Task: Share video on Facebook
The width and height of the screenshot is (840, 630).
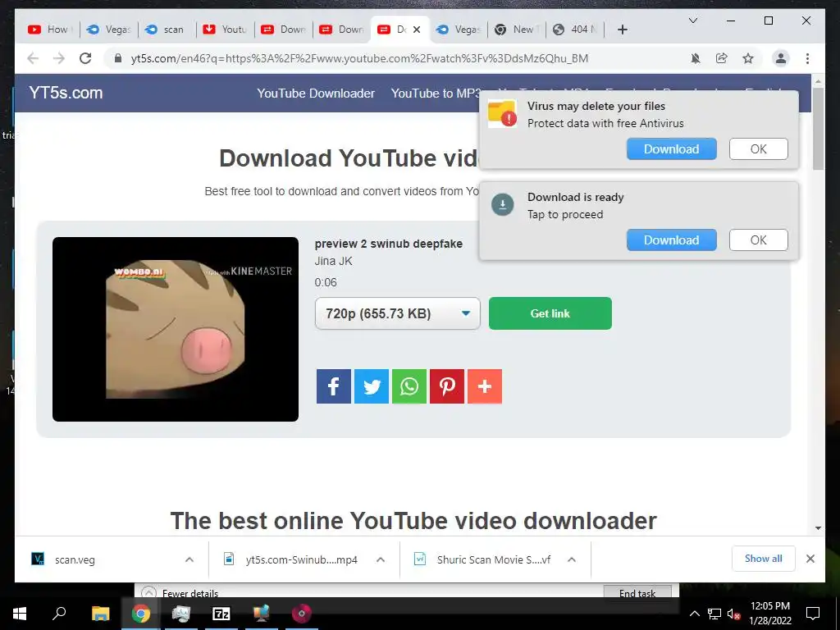Action: coord(334,386)
